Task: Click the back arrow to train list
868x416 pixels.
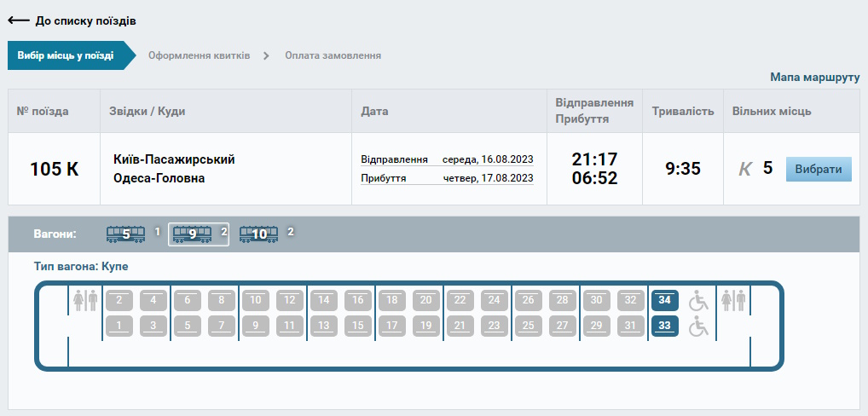Action: pyautogui.click(x=19, y=20)
